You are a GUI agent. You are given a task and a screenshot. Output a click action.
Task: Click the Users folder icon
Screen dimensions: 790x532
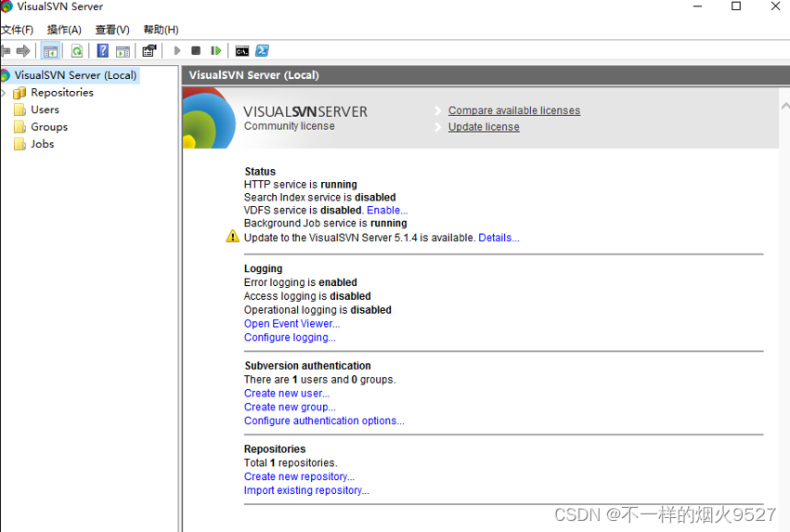pos(19,110)
